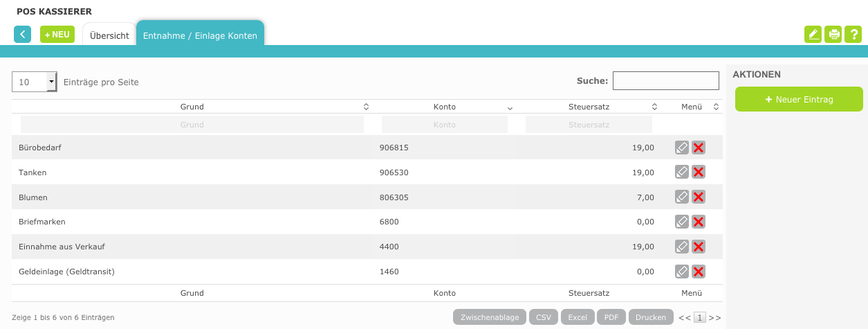The image size is (868, 329).
Task: Edit the Bürobedarf entry
Action: 682,148
